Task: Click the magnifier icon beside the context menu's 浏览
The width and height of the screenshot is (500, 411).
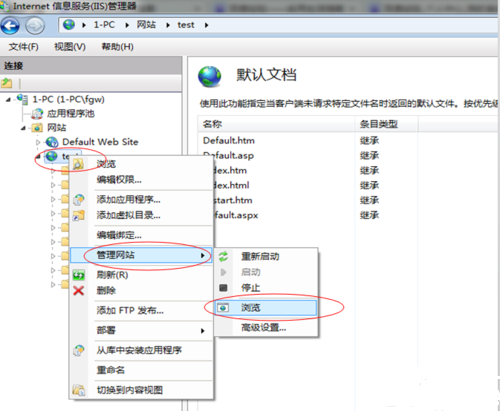Action: point(78,164)
